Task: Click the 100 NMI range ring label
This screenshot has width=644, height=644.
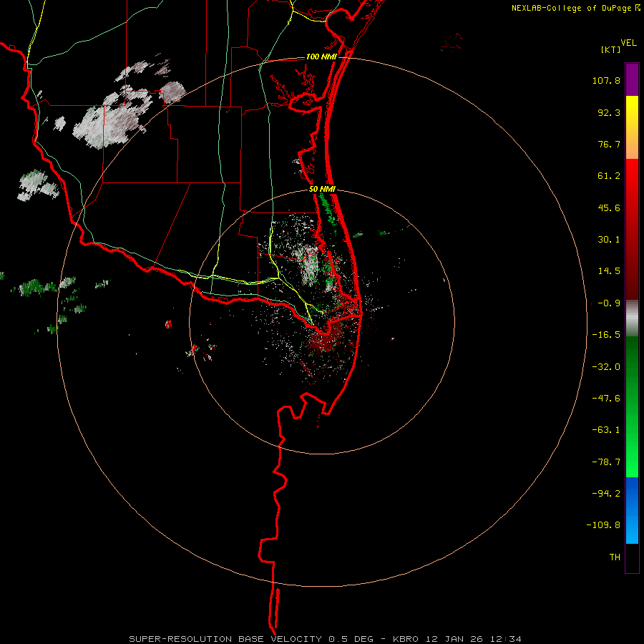Action: (321, 57)
